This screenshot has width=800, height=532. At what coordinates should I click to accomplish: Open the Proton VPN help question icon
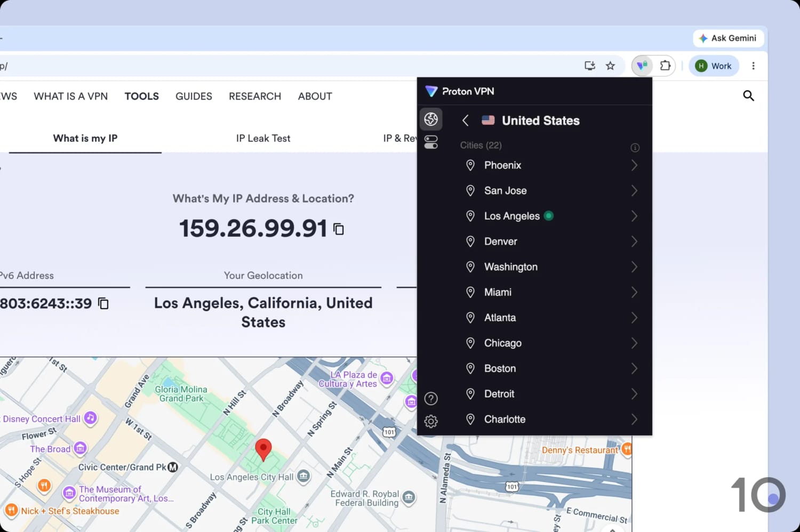pos(431,399)
